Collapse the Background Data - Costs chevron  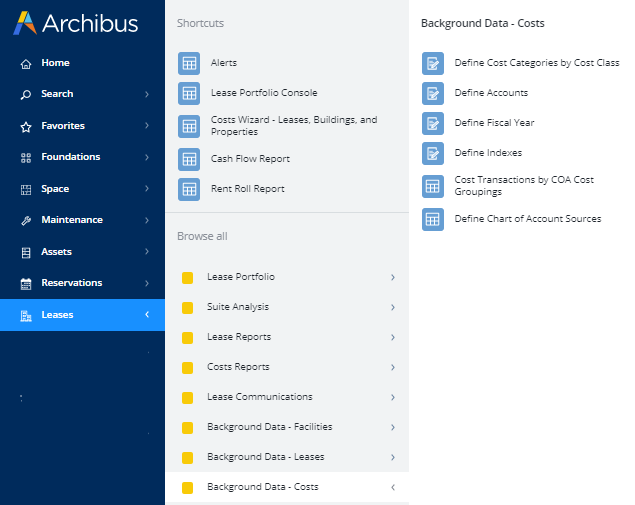(392, 487)
